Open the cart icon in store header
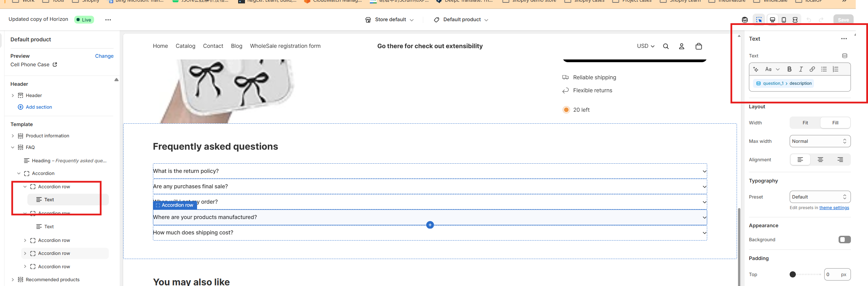 pyautogui.click(x=699, y=46)
